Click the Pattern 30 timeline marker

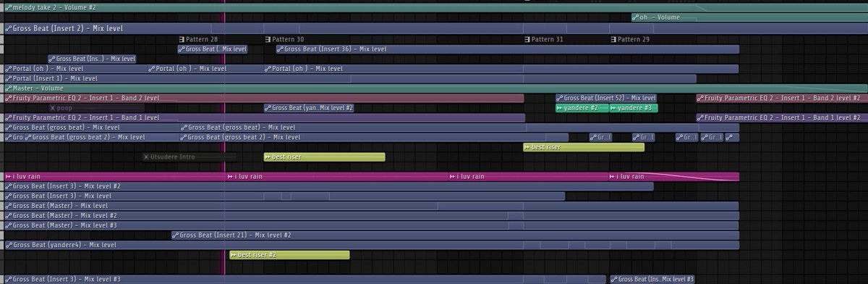284,39
